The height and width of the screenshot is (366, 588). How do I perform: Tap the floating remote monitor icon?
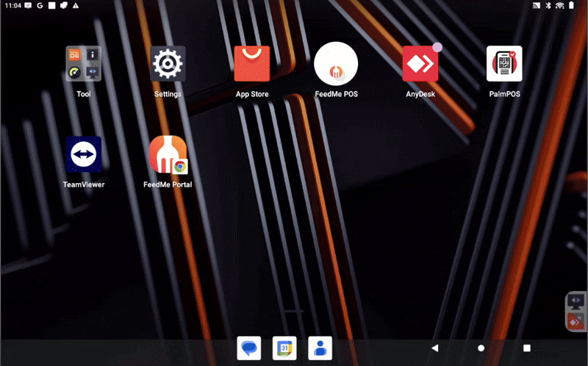pyautogui.click(x=577, y=301)
